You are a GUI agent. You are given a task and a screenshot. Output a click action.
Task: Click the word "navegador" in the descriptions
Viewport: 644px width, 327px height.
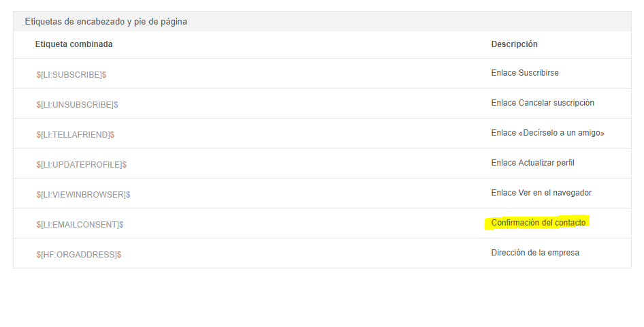tap(573, 193)
